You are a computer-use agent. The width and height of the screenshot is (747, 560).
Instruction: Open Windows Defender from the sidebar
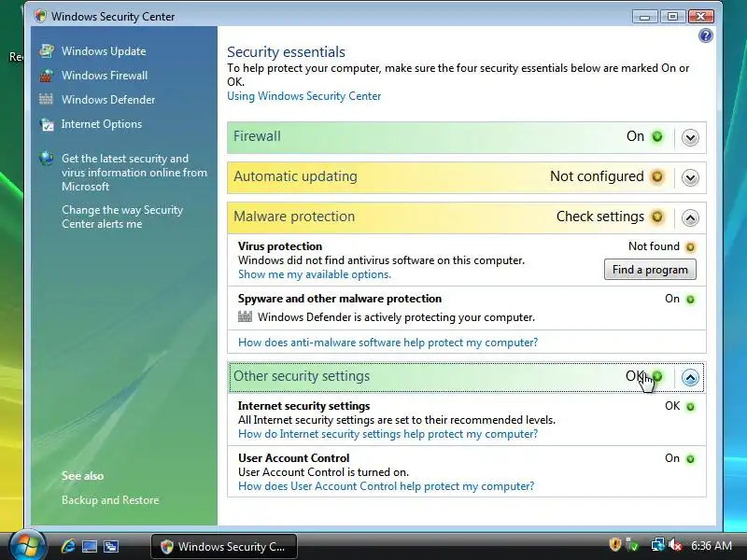[x=108, y=100]
